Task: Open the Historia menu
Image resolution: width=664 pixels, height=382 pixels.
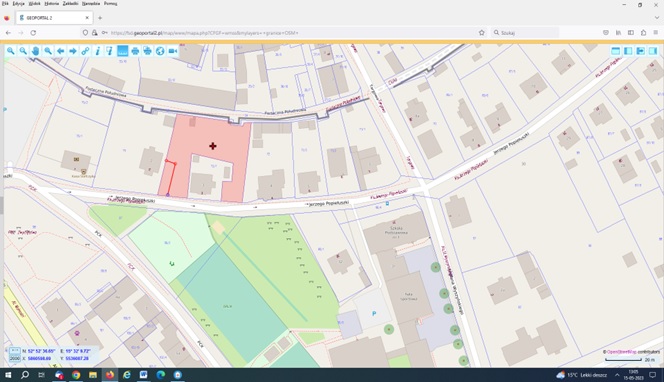Action: click(x=52, y=3)
